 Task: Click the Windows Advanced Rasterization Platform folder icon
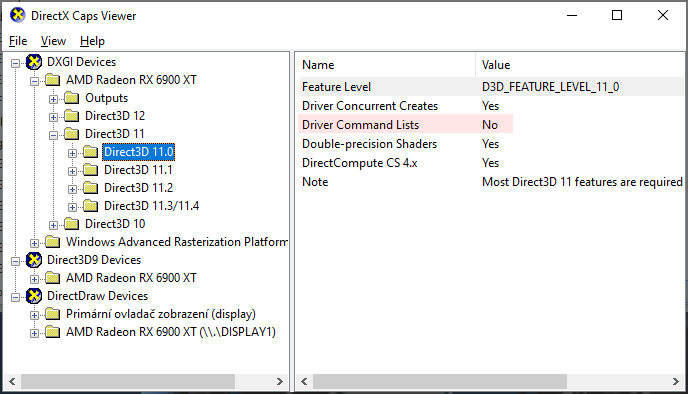[x=53, y=242]
